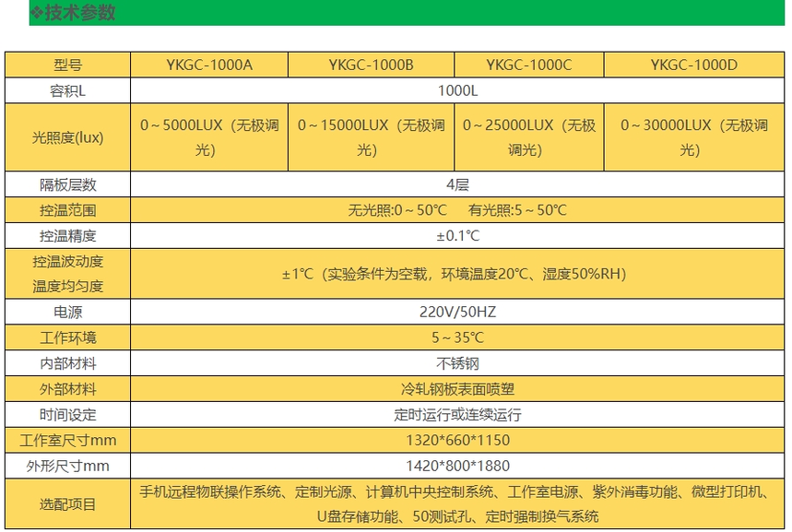Select the 选配项目 row label
This screenshot has height=532, width=792.
[67, 504]
